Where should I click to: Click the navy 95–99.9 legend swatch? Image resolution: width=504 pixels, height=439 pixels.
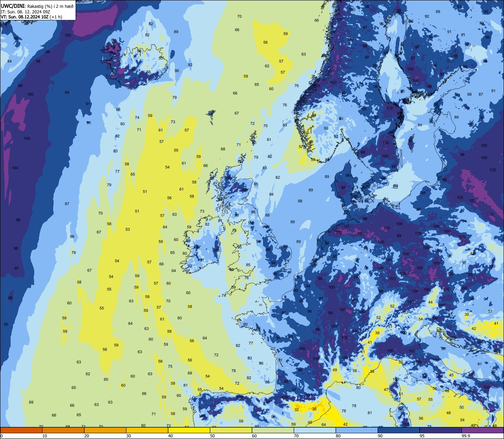tap(441, 430)
